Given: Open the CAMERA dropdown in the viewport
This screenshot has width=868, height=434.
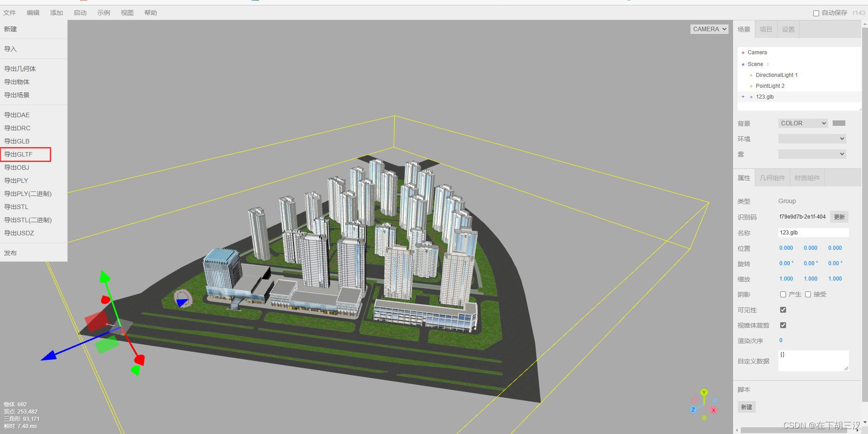Looking at the screenshot, I should pos(709,29).
